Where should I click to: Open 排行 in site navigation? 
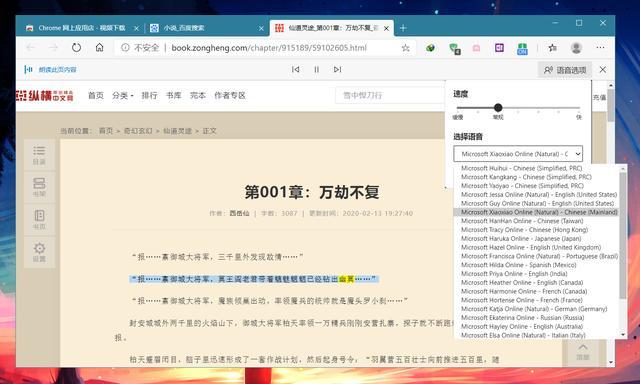point(149,95)
